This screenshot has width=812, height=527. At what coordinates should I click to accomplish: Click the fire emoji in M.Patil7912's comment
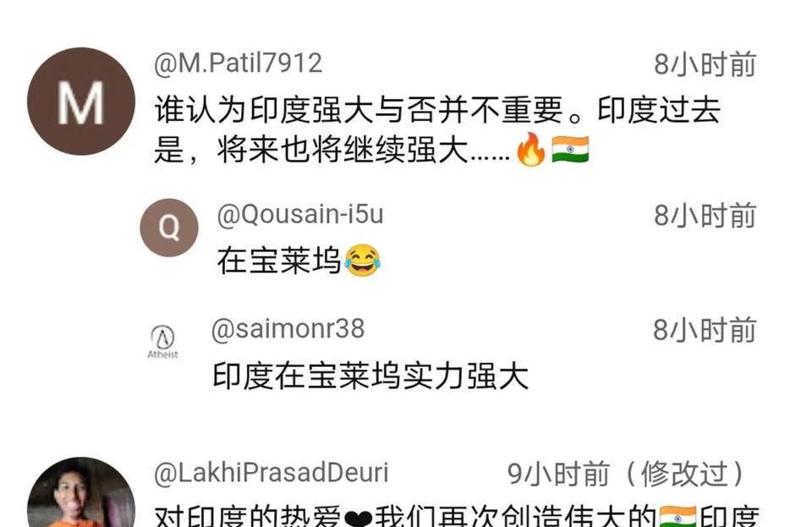tap(531, 150)
